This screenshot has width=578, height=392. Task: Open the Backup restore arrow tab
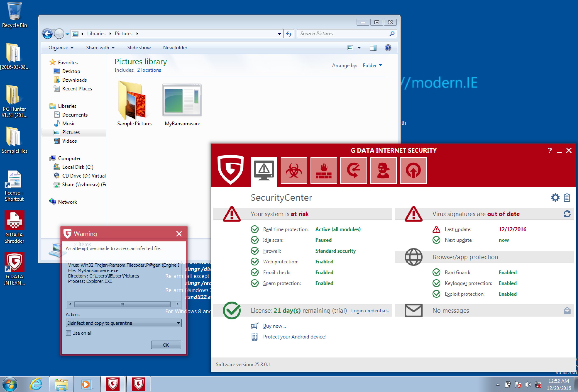(353, 170)
